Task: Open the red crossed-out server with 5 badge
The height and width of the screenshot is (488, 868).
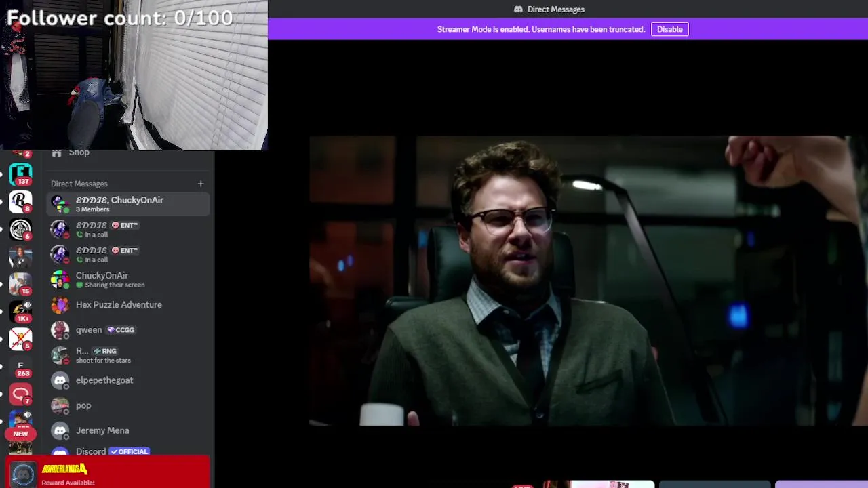Action: coord(20,338)
